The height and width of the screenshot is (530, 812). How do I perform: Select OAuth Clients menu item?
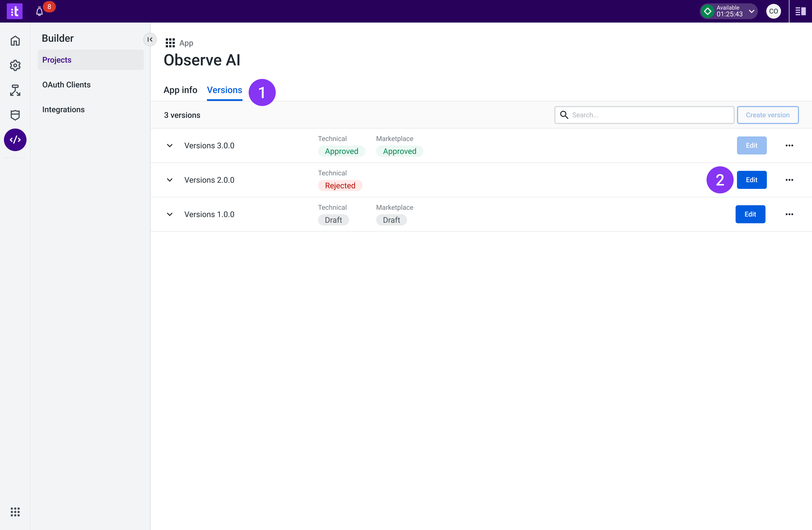coord(66,85)
